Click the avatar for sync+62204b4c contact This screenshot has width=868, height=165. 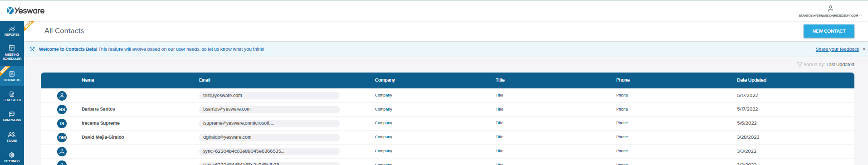tap(62, 151)
